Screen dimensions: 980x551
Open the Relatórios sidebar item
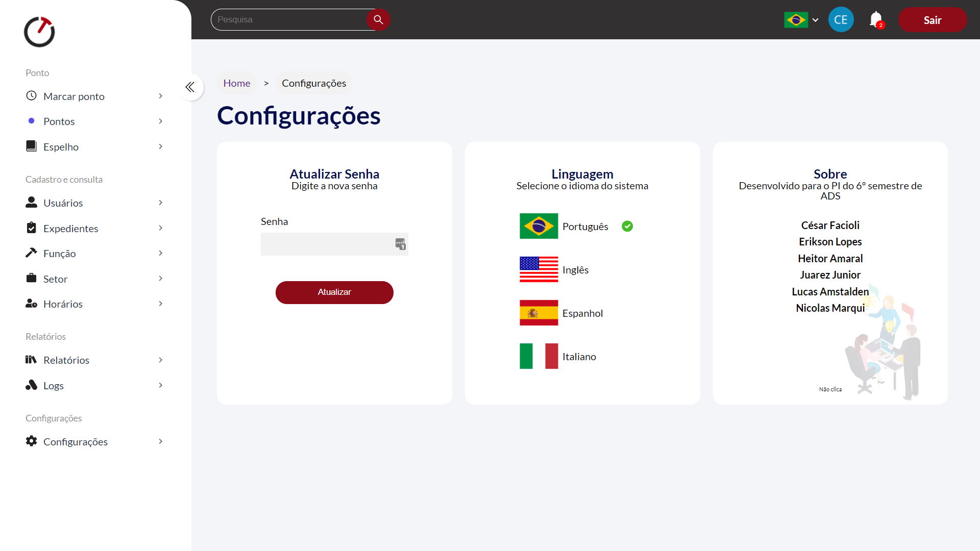(66, 360)
